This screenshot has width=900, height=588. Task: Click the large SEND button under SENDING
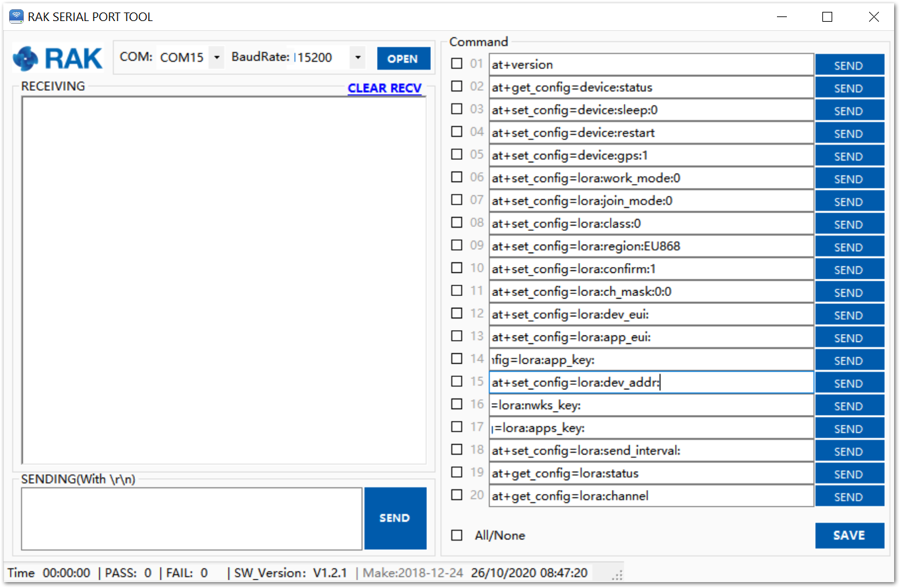pos(395,518)
